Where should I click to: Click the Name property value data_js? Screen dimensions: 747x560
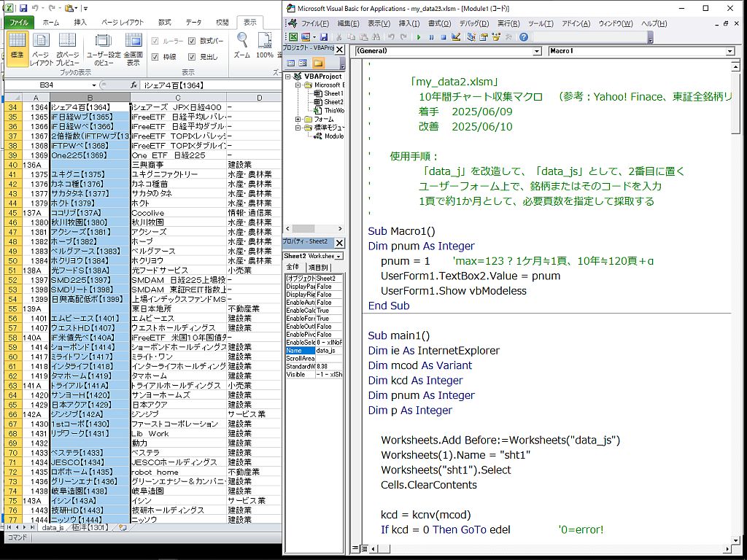coord(329,351)
